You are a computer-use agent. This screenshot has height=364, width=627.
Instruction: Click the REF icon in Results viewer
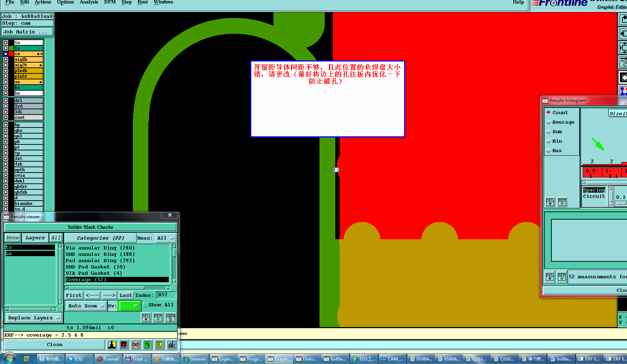point(158,317)
